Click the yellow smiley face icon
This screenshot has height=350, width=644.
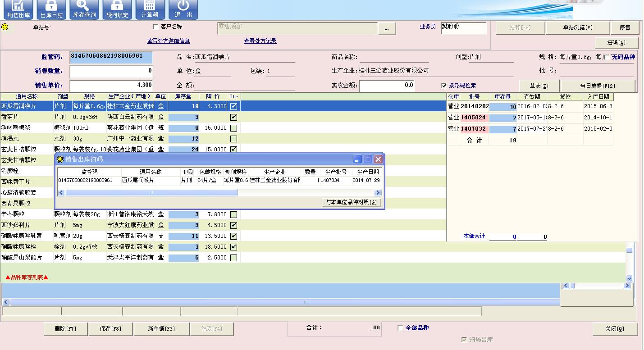[5, 27]
